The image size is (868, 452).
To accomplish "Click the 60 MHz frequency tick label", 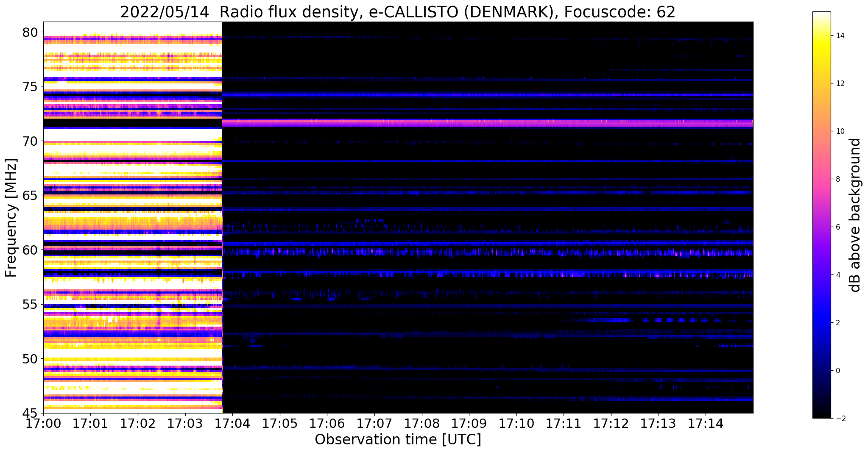I will click(x=31, y=250).
